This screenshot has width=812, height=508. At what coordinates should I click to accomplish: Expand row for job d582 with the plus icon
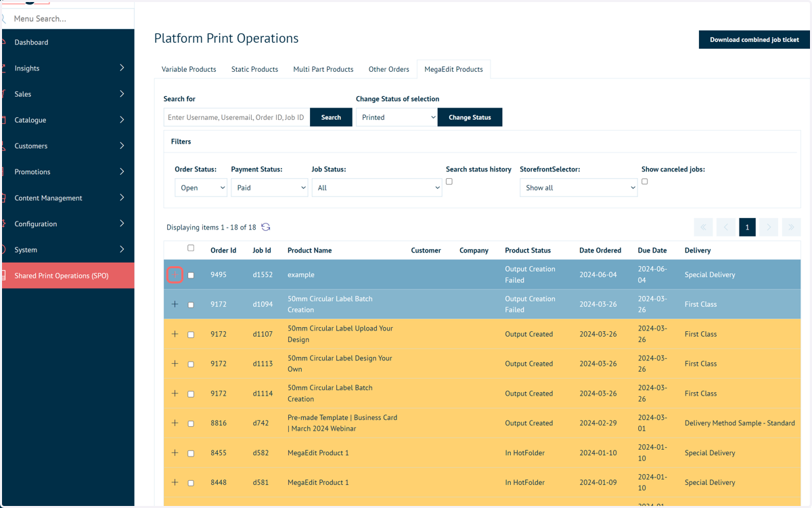(175, 452)
